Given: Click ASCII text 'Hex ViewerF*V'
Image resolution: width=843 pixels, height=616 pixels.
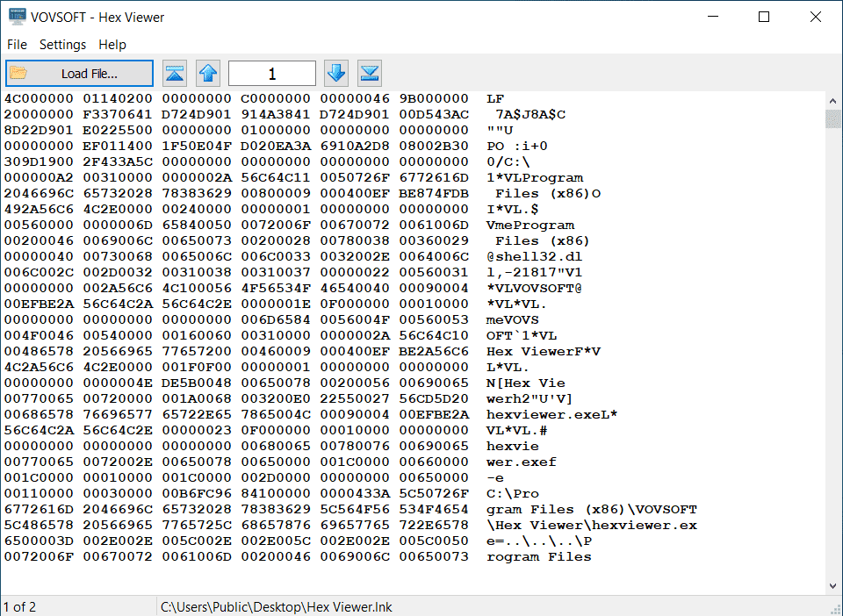Looking at the screenshot, I should (544, 351).
